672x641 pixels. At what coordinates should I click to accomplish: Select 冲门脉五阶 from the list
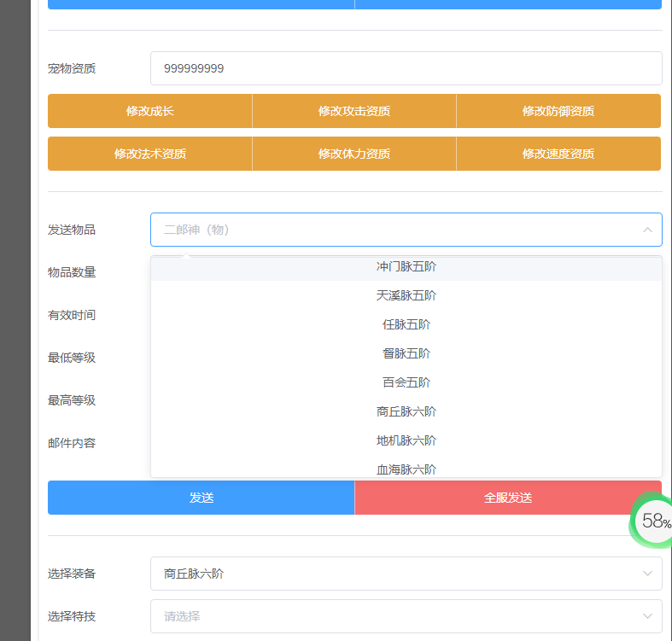[406, 267]
